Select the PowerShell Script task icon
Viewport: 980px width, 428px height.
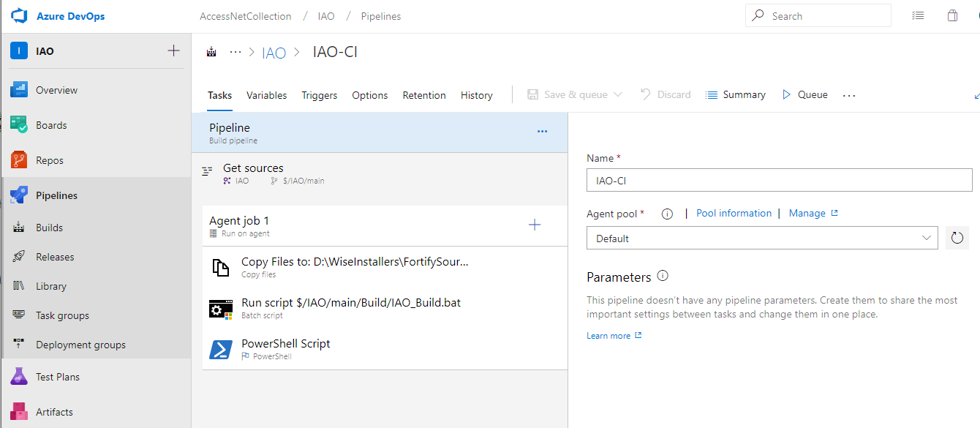221,349
